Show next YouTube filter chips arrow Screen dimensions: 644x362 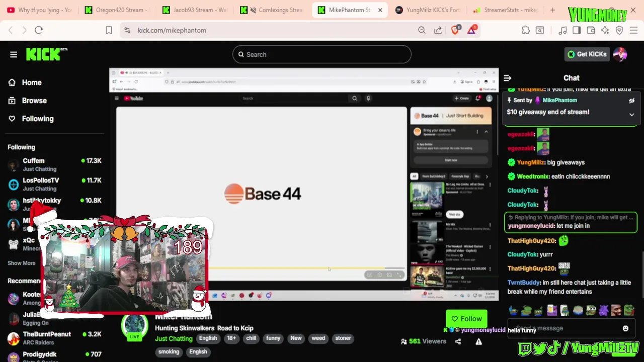coord(487,176)
